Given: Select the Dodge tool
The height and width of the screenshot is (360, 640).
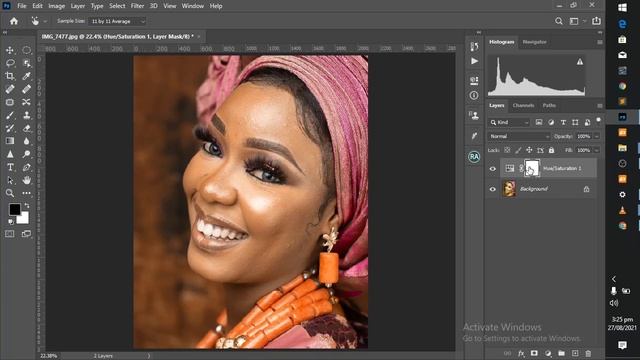Looking at the screenshot, I should coord(27,154).
